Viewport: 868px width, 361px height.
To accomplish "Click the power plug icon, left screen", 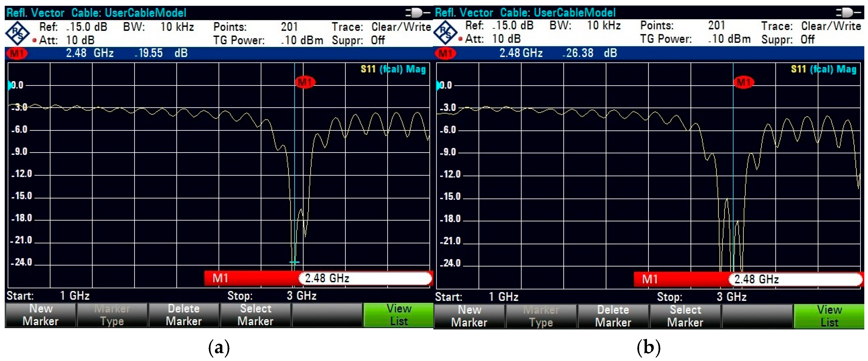I will (x=417, y=13).
